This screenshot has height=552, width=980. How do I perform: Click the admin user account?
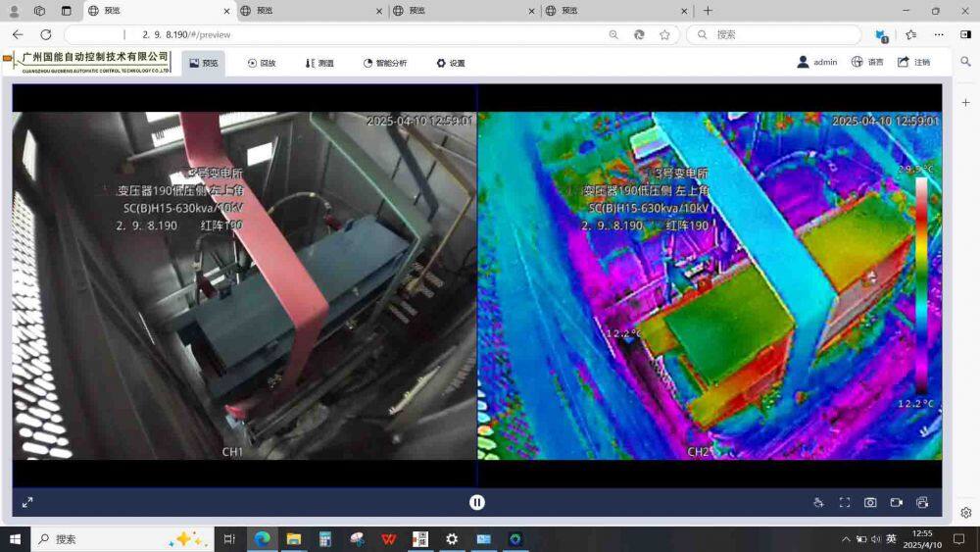(x=817, y=62)
